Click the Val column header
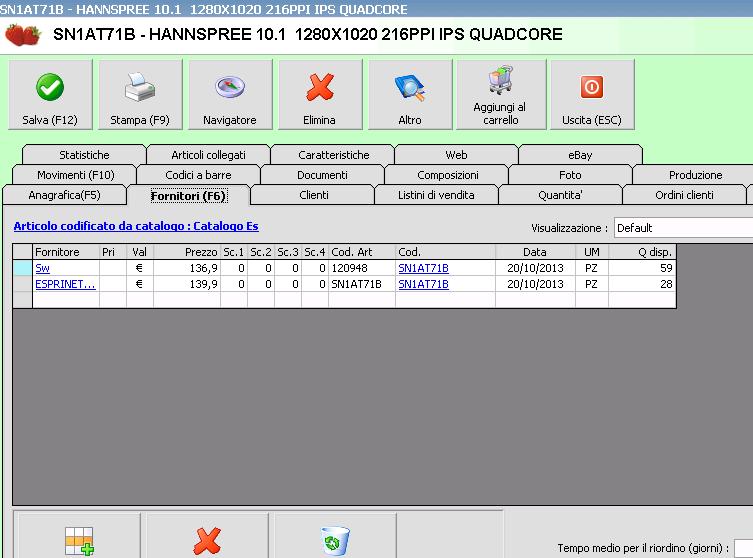The width and height of the screenshot is (753, 558). (140, 252)
